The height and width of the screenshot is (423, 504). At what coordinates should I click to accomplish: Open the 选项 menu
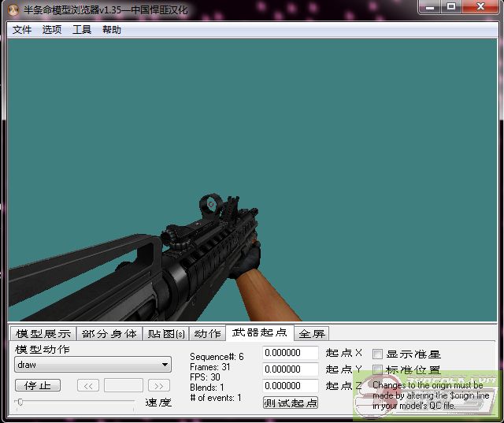coord(52,30)
